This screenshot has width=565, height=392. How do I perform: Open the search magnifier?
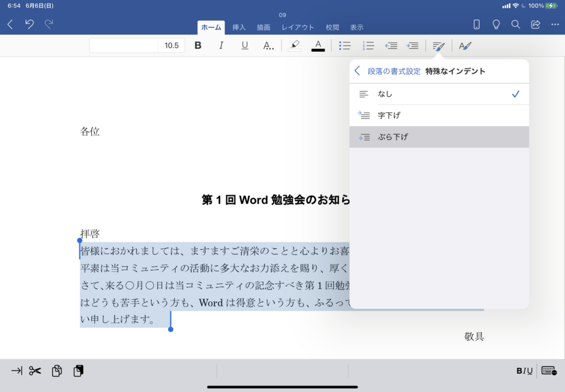pos(515,25)
